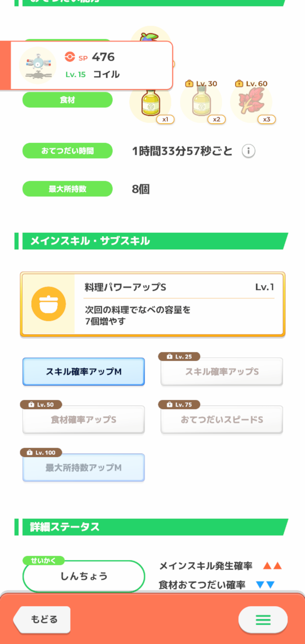This screenshot has width=305, height=644.
Task: Tap the Magnemite portrait in header card
Action: click(x=38, y=66)
